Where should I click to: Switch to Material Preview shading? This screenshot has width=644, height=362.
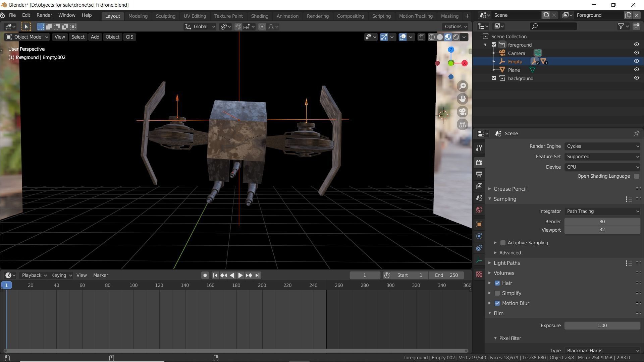[x=448, y=37]
